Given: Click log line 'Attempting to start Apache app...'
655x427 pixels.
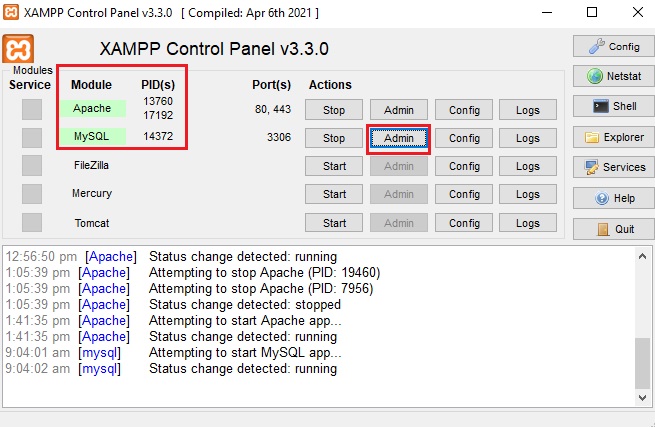Looking at the screenshot, I should (x=245, y=320).
